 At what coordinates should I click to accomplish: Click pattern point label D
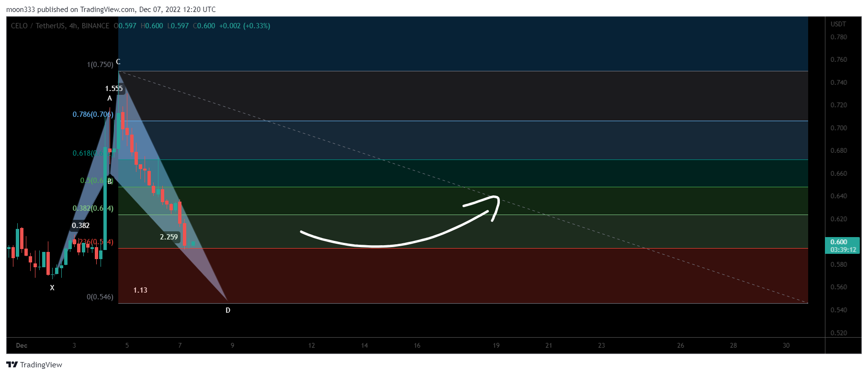pos(228,310)
